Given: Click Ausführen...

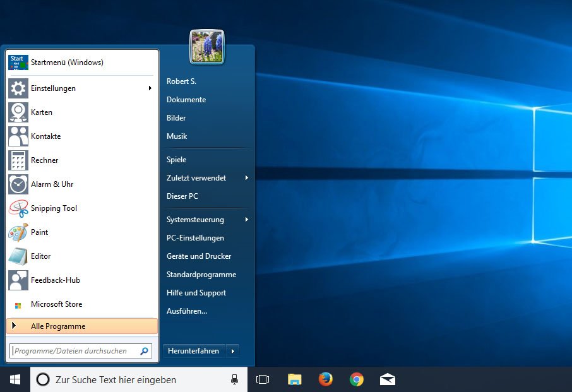Looking at the screenshot, I should (x=187, y=311).
